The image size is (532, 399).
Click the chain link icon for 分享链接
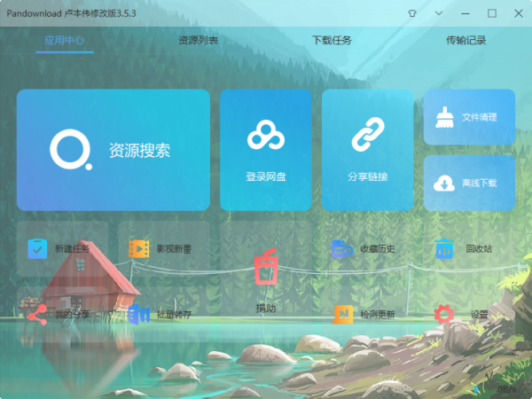click(368, 135)
